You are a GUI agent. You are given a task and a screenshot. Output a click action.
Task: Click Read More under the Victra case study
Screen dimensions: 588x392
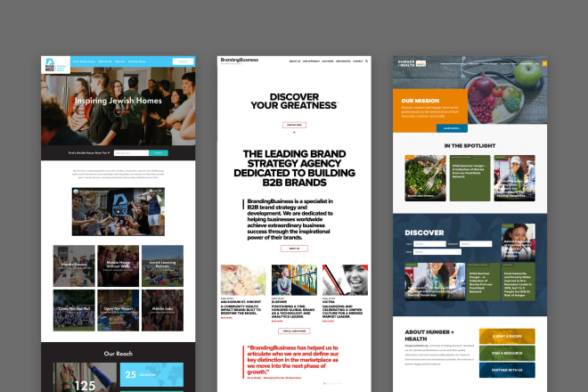tap(328, 321)
